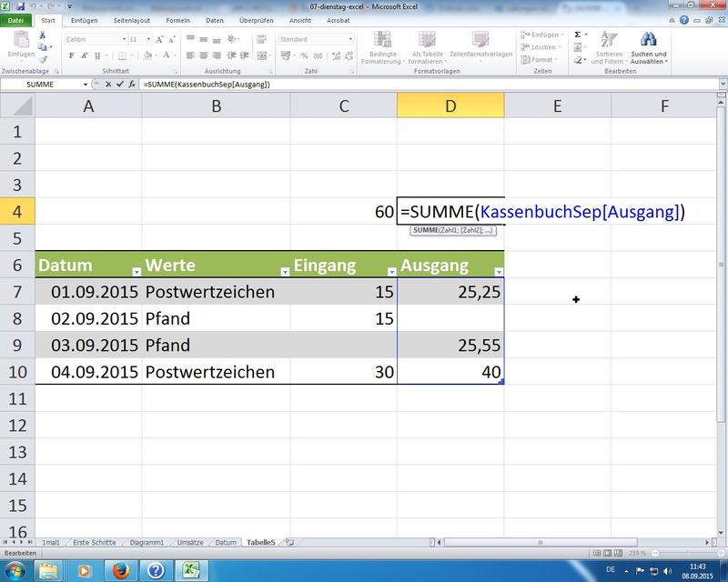Click the AutoSum sigma icon
The image size is (728, 582).
tap(578, 35)
